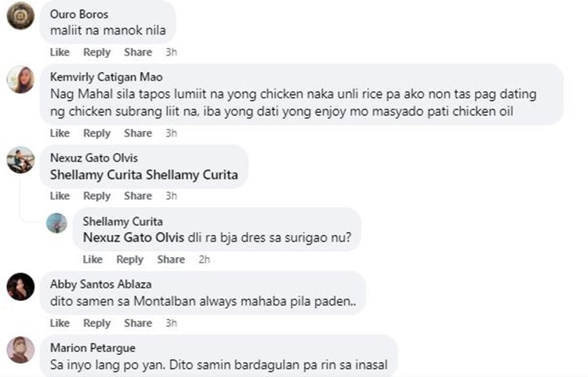
Task: Like Shellamy Curita's reply
Action: pyautogui.click(x=93, y=259)
